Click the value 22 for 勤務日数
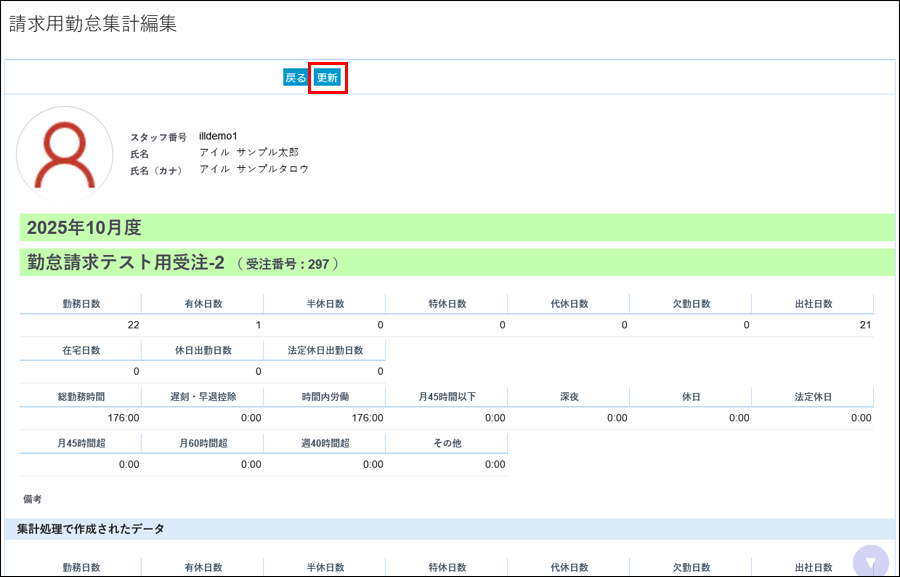 133,325
